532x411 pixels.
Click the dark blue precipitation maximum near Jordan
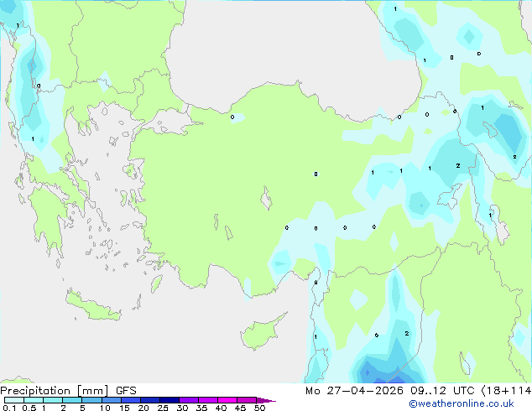pos(368,372)
